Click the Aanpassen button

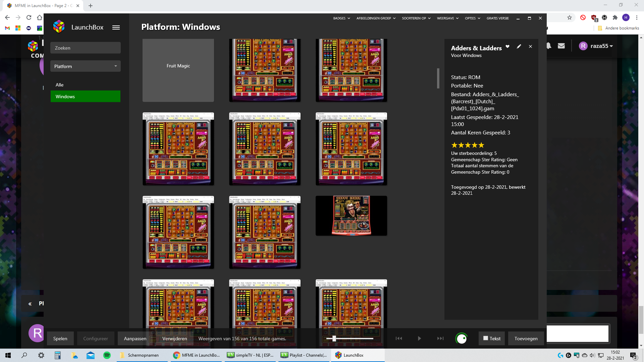tap(135, 339)
